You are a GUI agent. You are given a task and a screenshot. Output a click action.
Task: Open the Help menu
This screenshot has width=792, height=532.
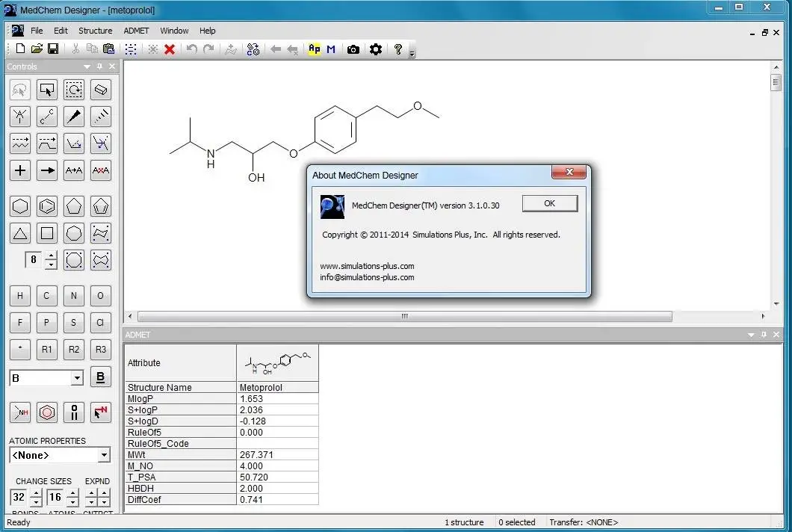tap(208, 31)
